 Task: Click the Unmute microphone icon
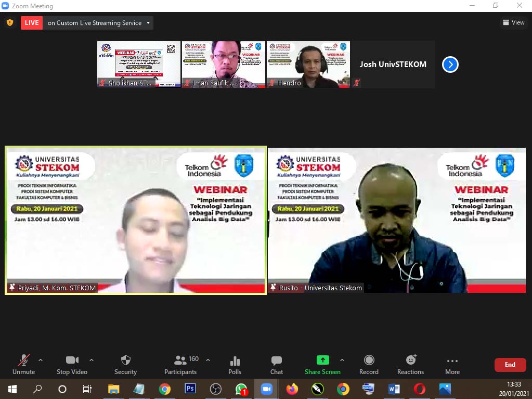pos(24,360)
